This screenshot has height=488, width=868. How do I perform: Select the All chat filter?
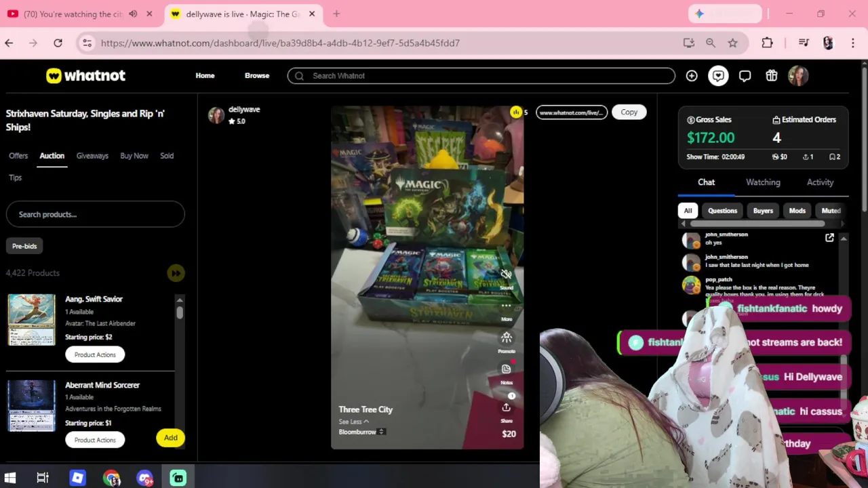(688, 211)
